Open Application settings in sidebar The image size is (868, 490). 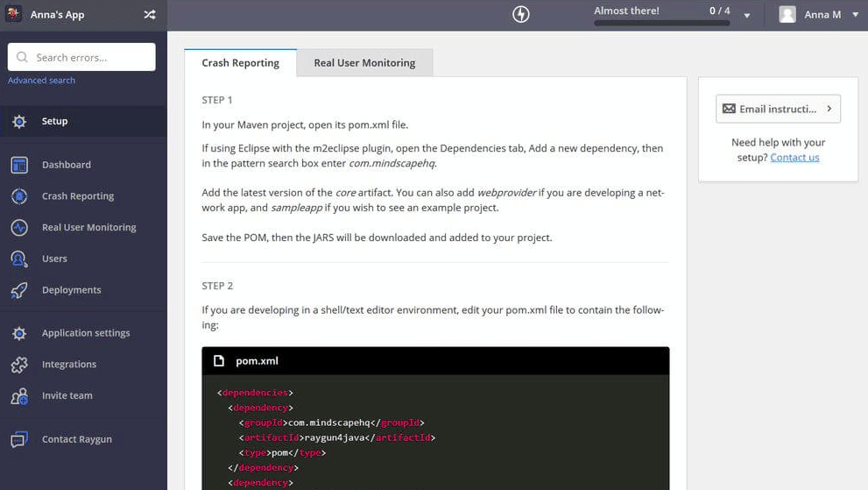[83, 333]
